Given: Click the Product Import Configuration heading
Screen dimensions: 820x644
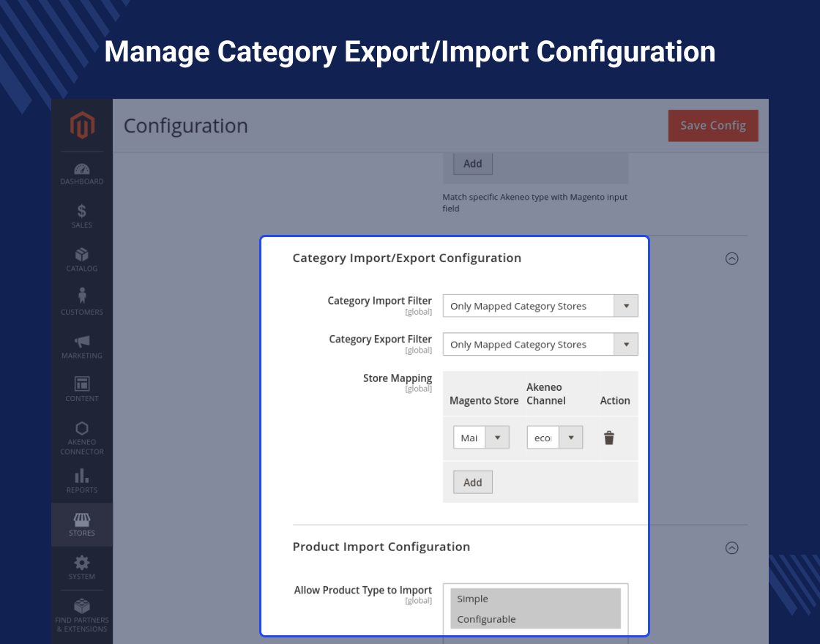Looking at the screenshot, I should [x=381, y=547].
